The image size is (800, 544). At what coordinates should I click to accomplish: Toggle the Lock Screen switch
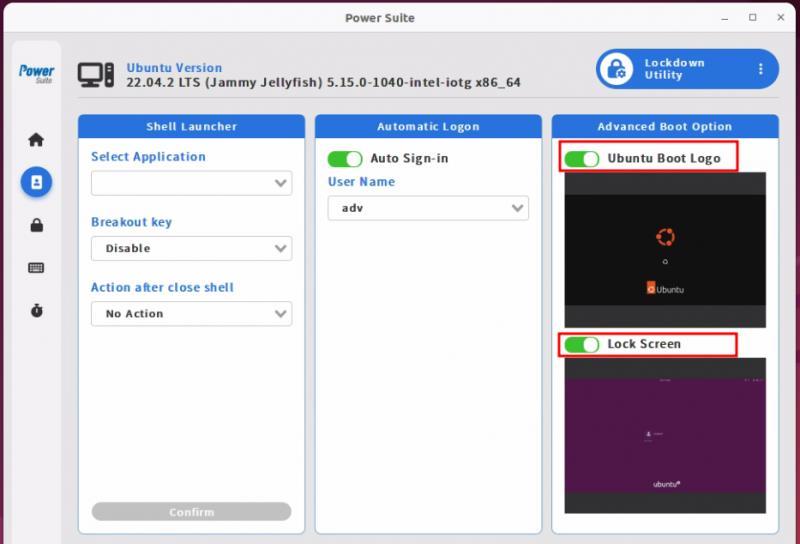point(582,344)
